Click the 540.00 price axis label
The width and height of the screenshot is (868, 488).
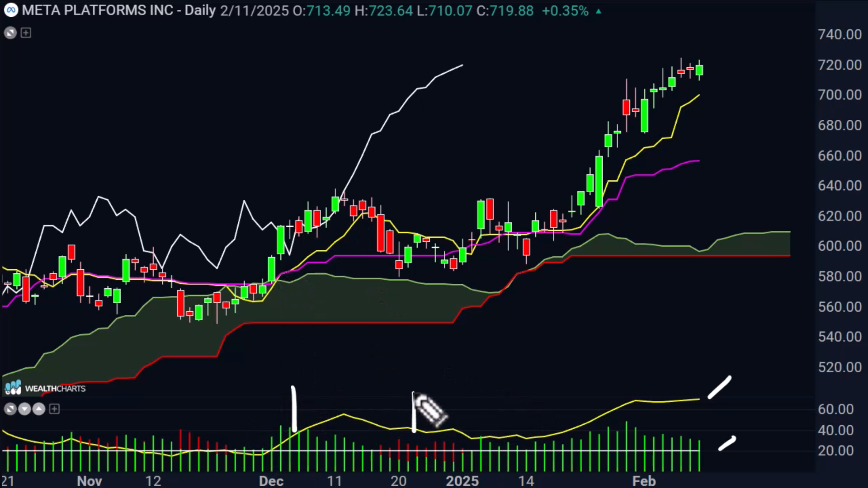tap(840, 337)
